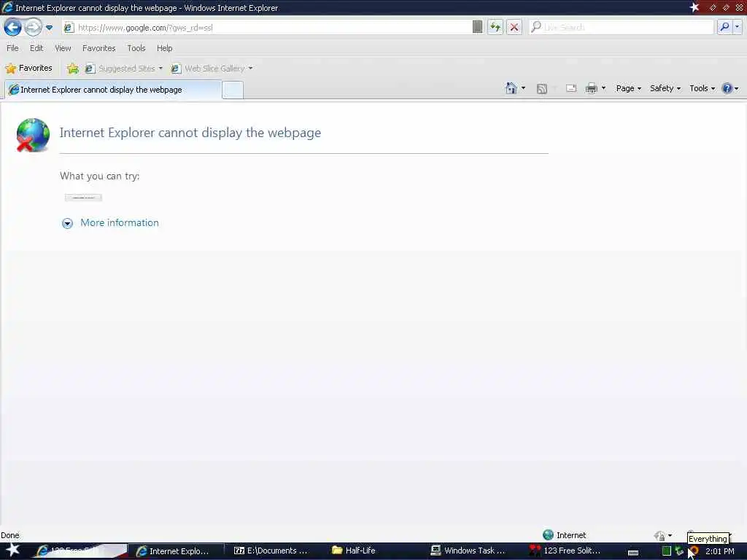Open the Favorites menu in menu bar
The height and width of the screenshot is (560, 747).
pos(98,48)
